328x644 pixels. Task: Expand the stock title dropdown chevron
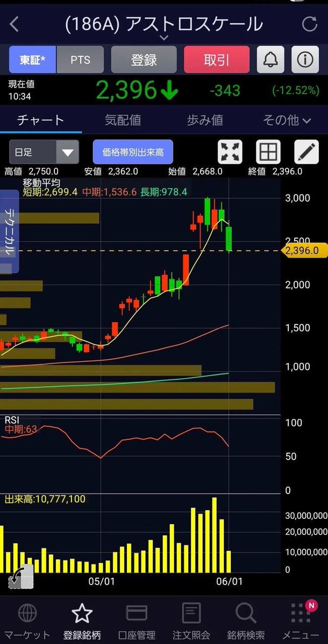point(163,38)
